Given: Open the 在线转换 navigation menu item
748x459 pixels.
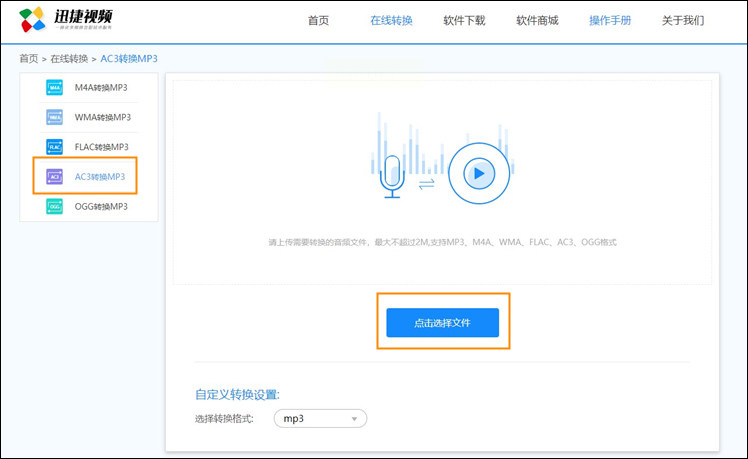Looking at the screenshot, I should click(x=391, y=21).
